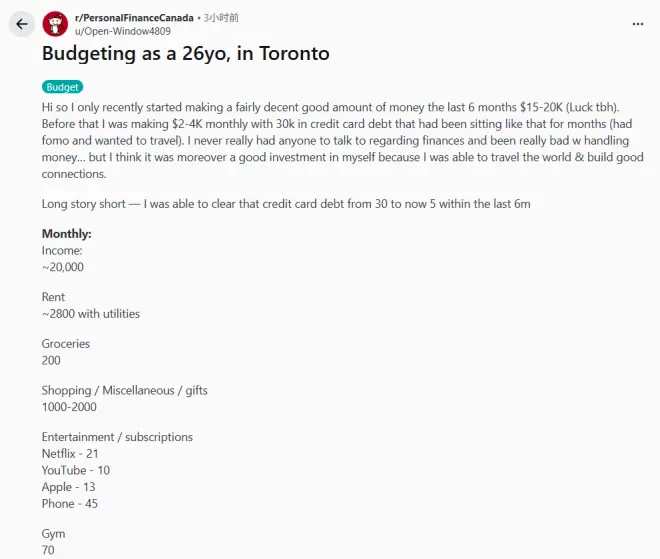
Task: Click the YouTube - 10 entry
Action: [76, 470]
